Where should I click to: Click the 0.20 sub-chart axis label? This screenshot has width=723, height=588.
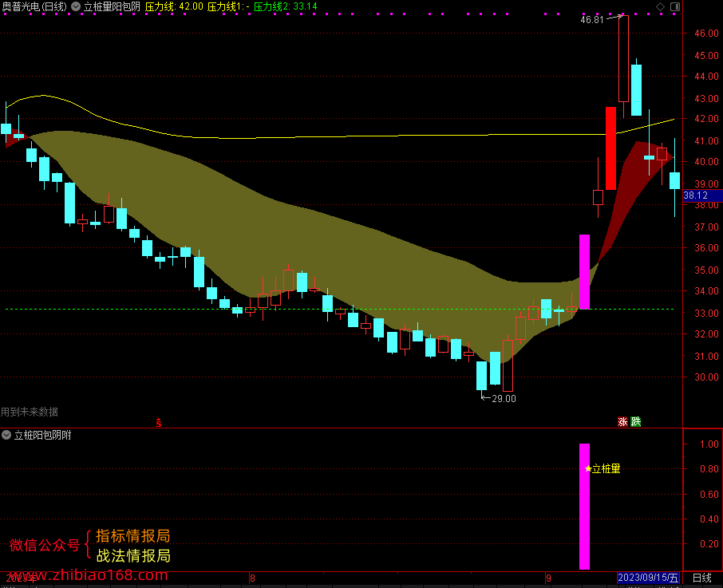click(709, 544)
